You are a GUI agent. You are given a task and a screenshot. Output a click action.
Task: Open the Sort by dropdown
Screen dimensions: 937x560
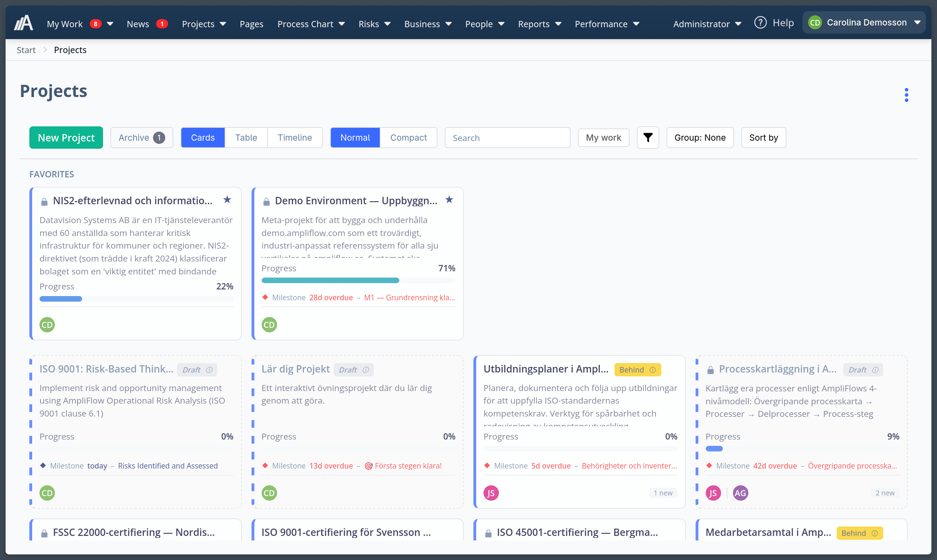763,138
